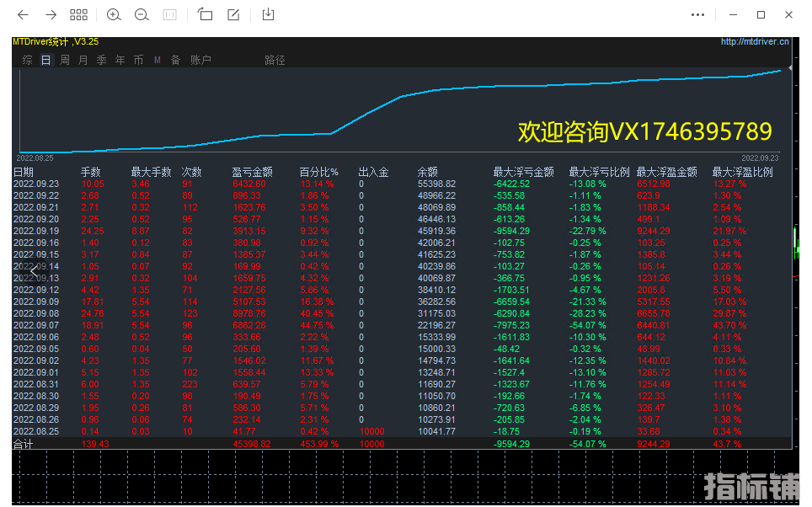Open the thumbnail grid view
Image resolution: width=812 pixels, height=507 pixels.
78,14
